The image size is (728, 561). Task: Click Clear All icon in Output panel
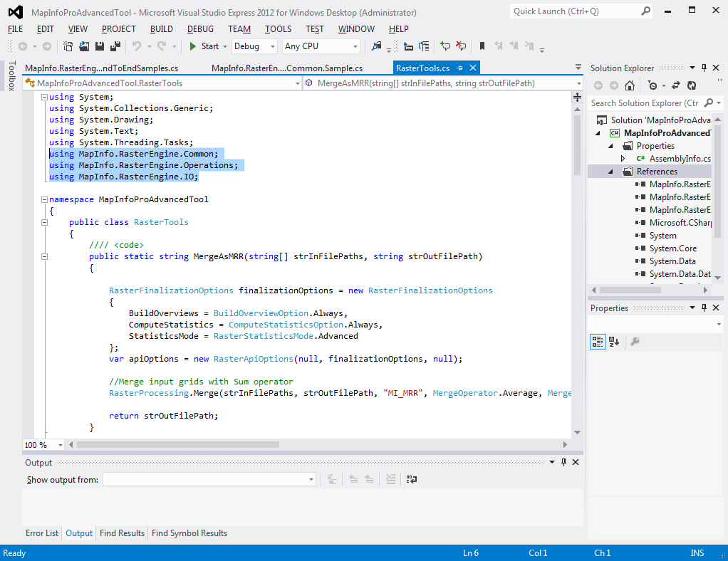pyautogui.click(x=391, y=479)
